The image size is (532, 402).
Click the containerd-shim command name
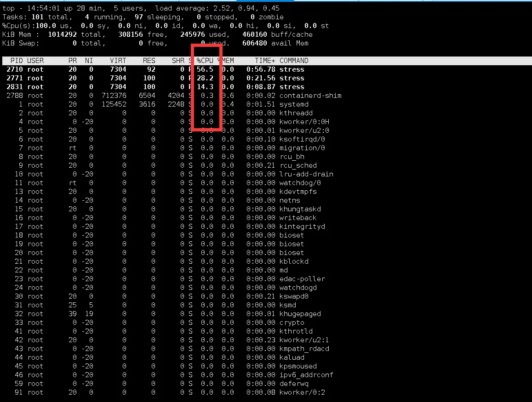(x=310, y=96)
